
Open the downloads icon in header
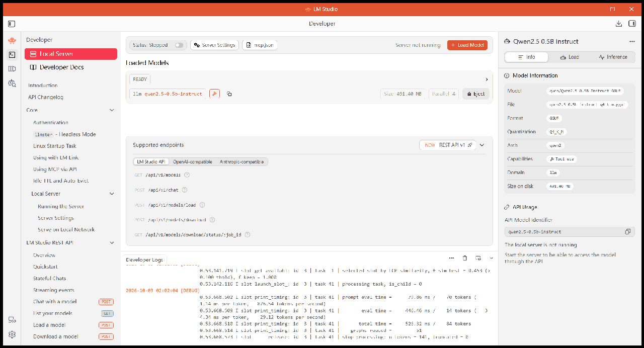pyautogui.click(x=619, y=24)
